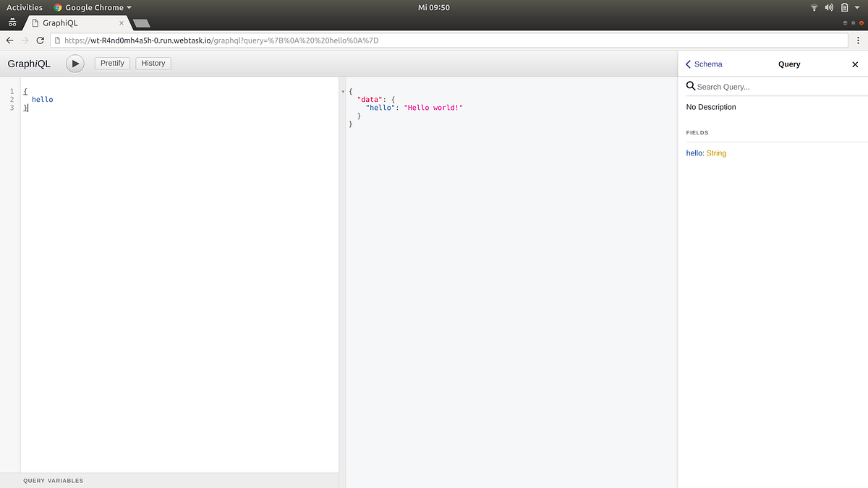The width and height of the screenshot is (868, 488).
Task: Collapse the response JSON with the disclosure triangle
Action: 342,91
